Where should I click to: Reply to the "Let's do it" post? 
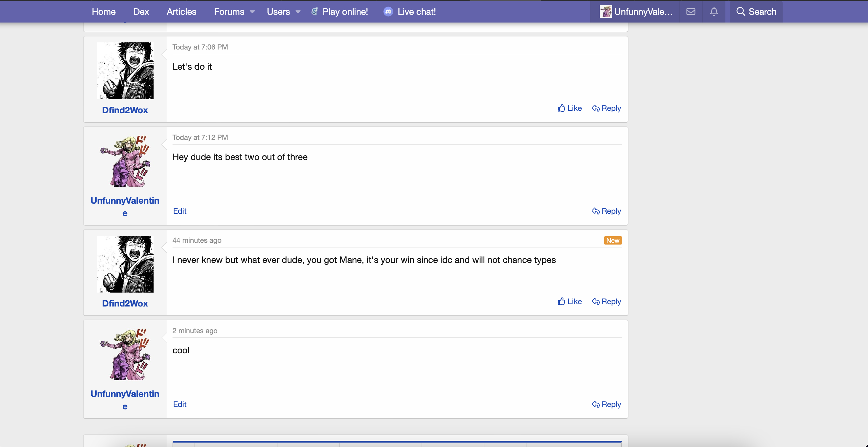(606, 108)
